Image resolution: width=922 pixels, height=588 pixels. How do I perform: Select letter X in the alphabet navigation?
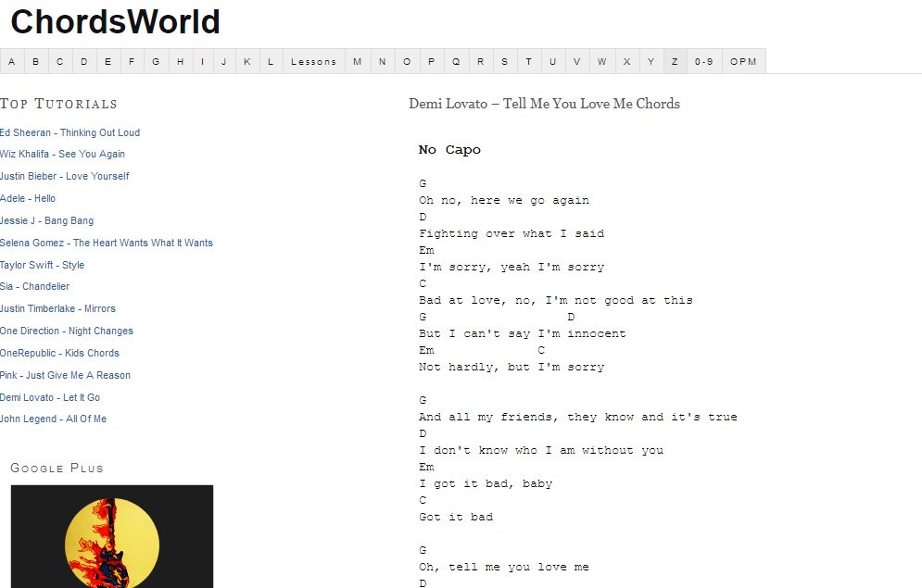point(626,61)
